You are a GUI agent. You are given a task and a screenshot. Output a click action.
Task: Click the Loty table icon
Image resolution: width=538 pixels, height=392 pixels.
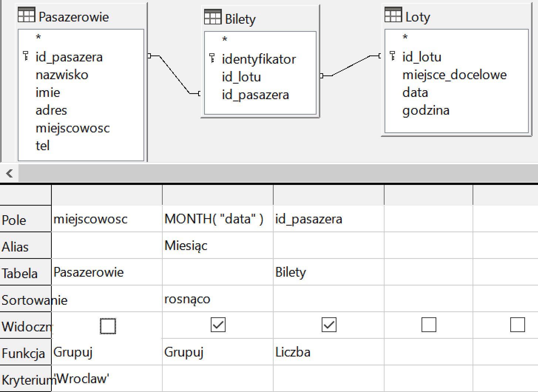click(x=393, y=15)
